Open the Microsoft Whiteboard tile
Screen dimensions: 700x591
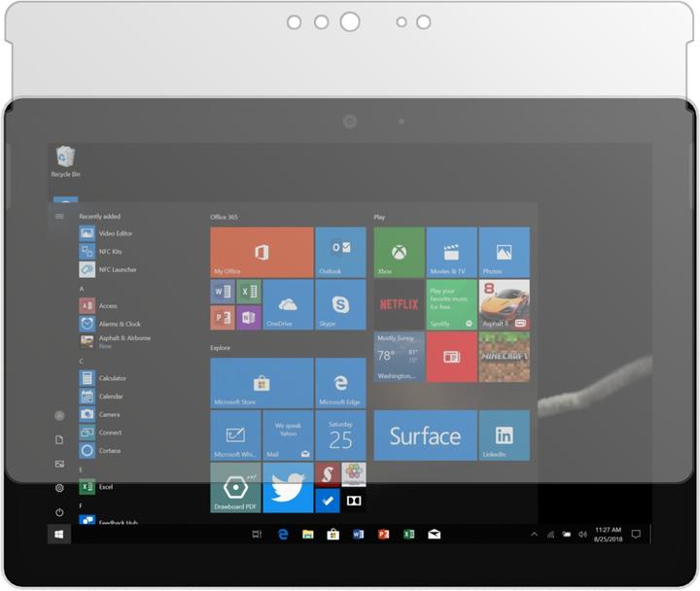coord(235,435)
